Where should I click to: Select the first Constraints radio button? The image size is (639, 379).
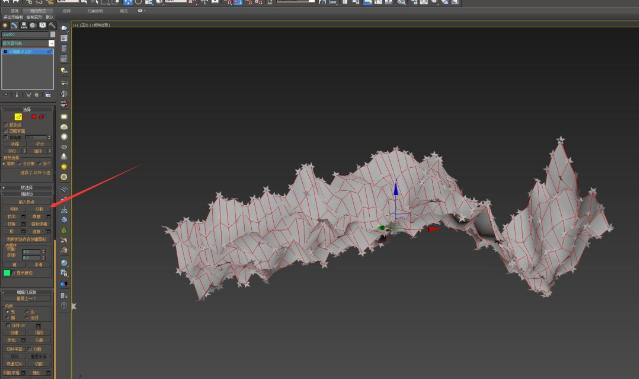(x=8, y=312)
